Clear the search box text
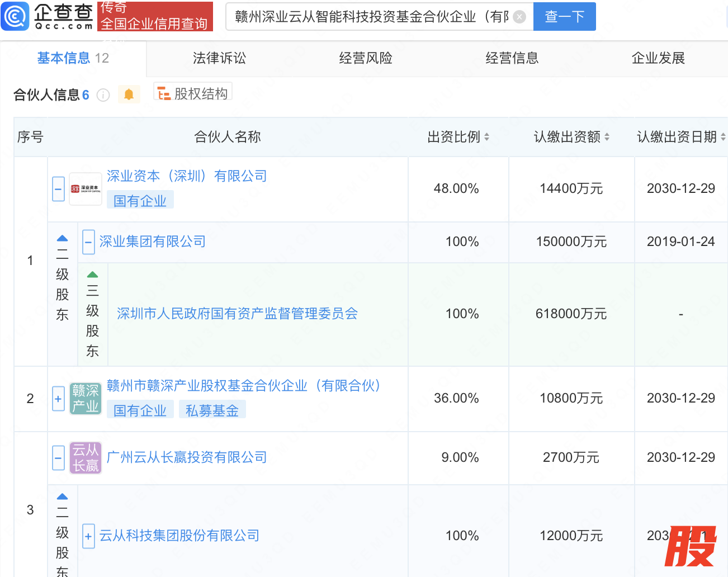 coord(519,17)
